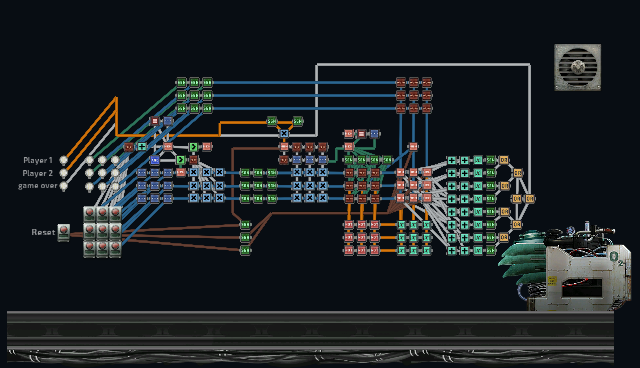Viewport: 640px width, 368px height.
Task: Click center button of the 3x3 button grid
Action: click(x=102, y=231)
